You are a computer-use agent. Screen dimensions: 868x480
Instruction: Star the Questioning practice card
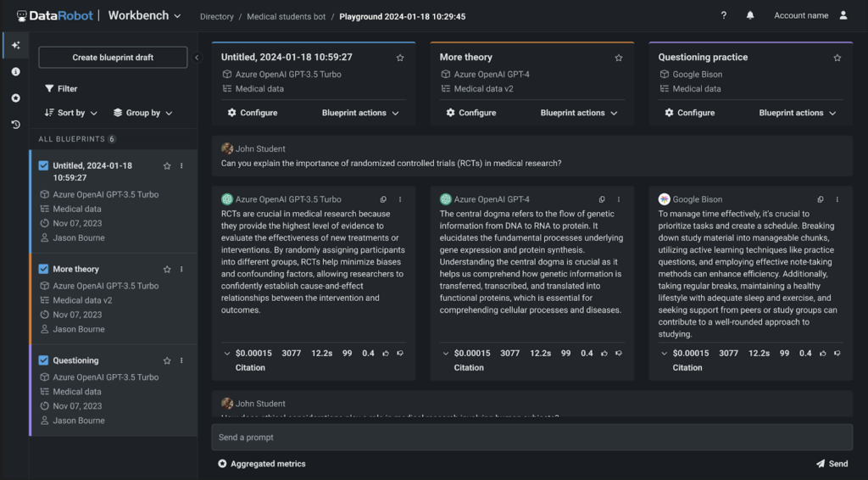click(x=837, y=58)
